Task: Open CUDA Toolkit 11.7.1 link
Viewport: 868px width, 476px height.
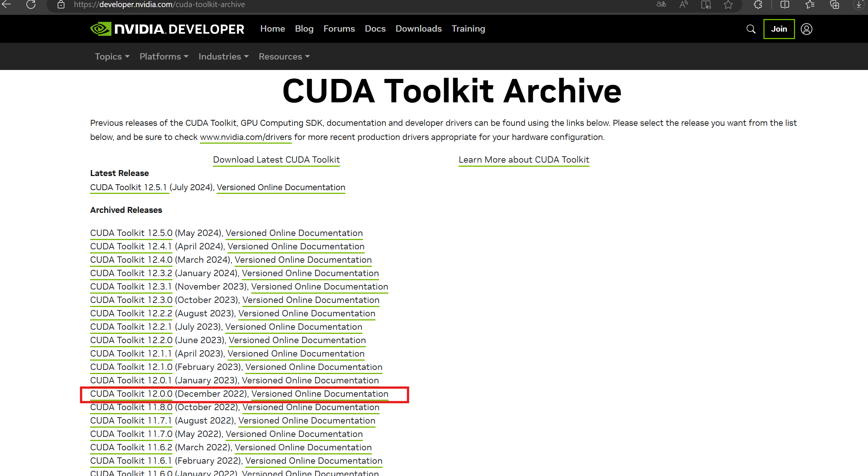Action: tap(131, 421)
